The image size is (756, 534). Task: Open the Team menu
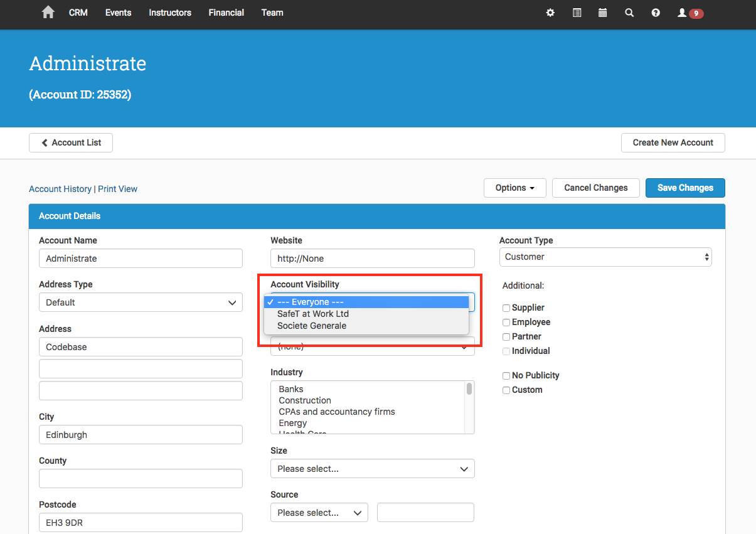point(272,13)
